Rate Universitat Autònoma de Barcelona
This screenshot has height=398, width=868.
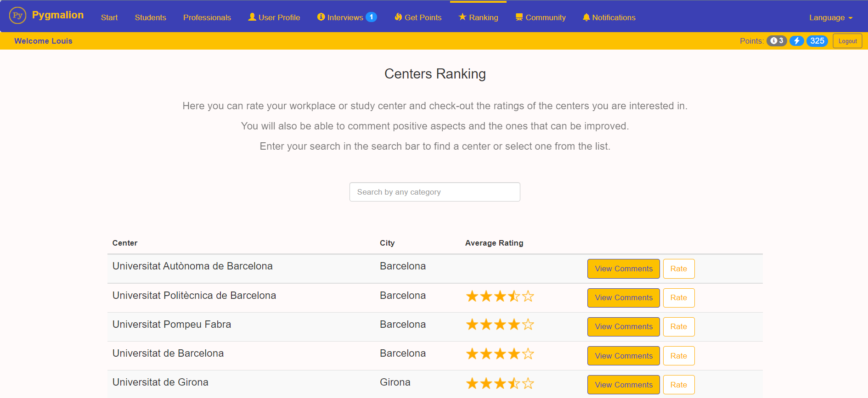(678, 269)
